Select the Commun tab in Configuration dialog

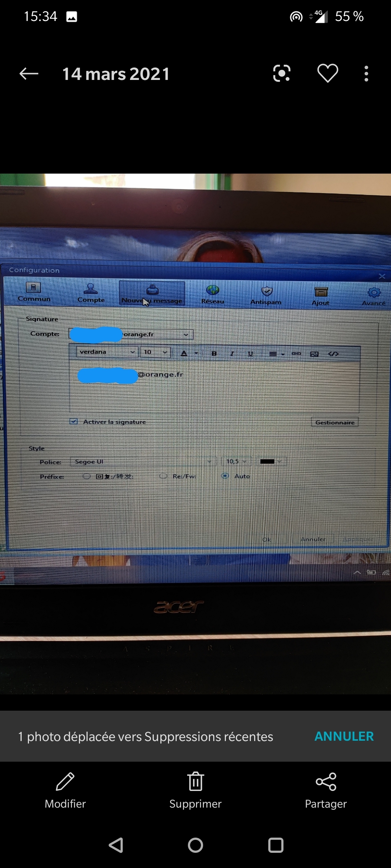pyautogui.click(x=34, y=292)
